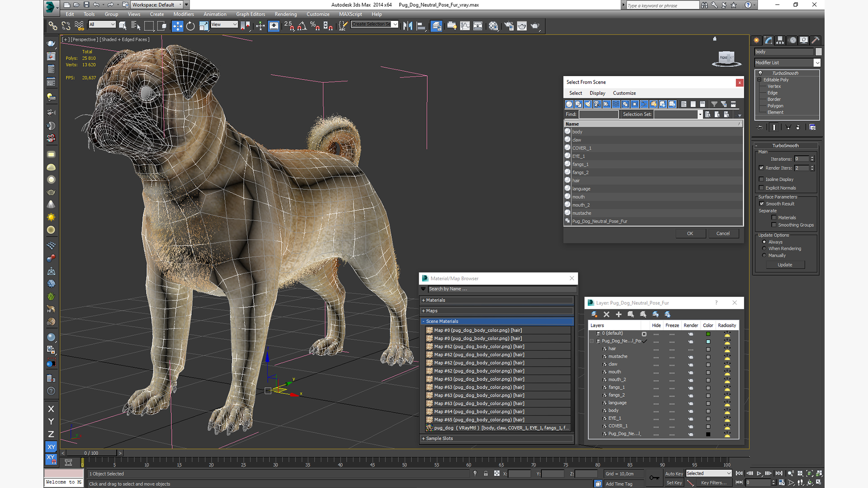Click the Mirror tool icon
This screenshot has height=488, width=868.
pyautogui.click(x=408, y=26)
